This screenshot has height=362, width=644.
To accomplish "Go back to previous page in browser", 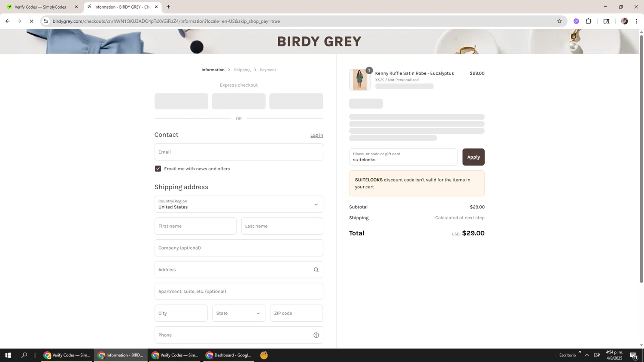I will coord(7,21).
